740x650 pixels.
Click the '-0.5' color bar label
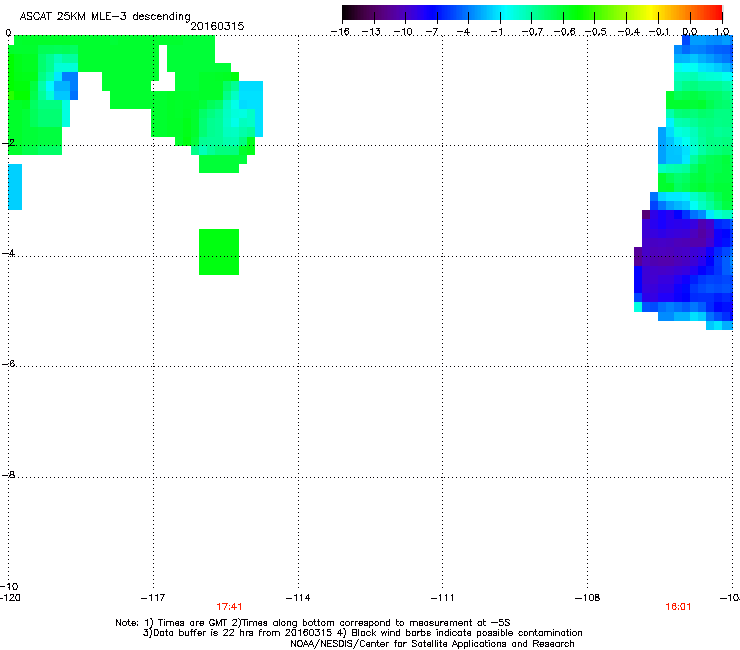click(x=596, y=32)
